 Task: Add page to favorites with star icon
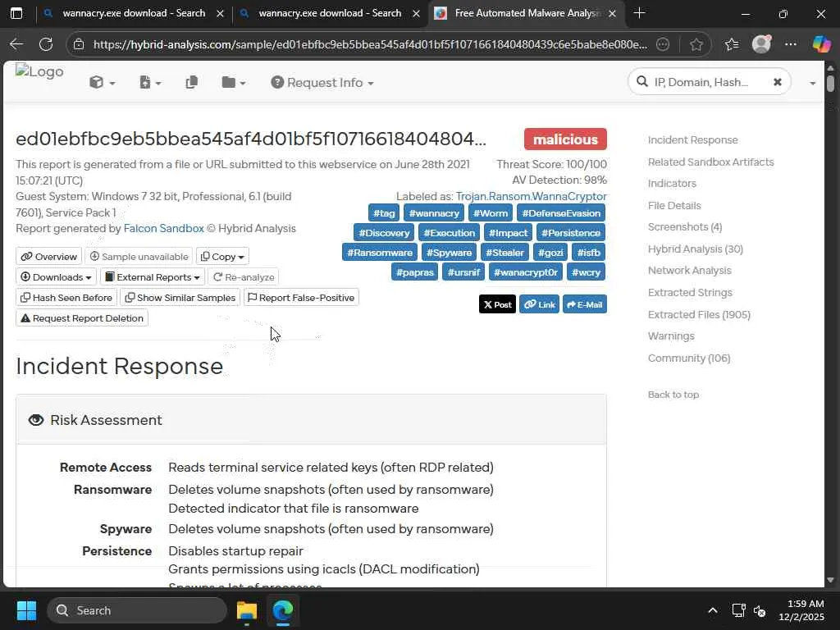click(696, 44)
